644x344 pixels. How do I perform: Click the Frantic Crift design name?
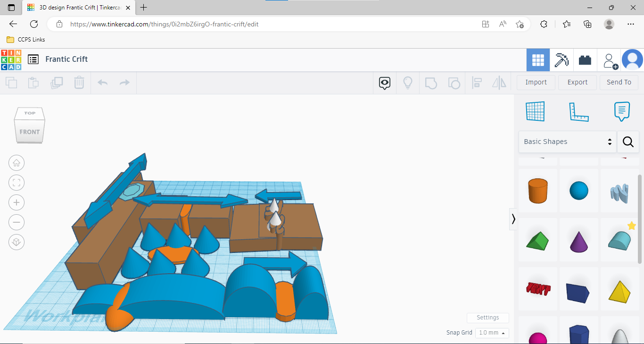pos(66,59)
